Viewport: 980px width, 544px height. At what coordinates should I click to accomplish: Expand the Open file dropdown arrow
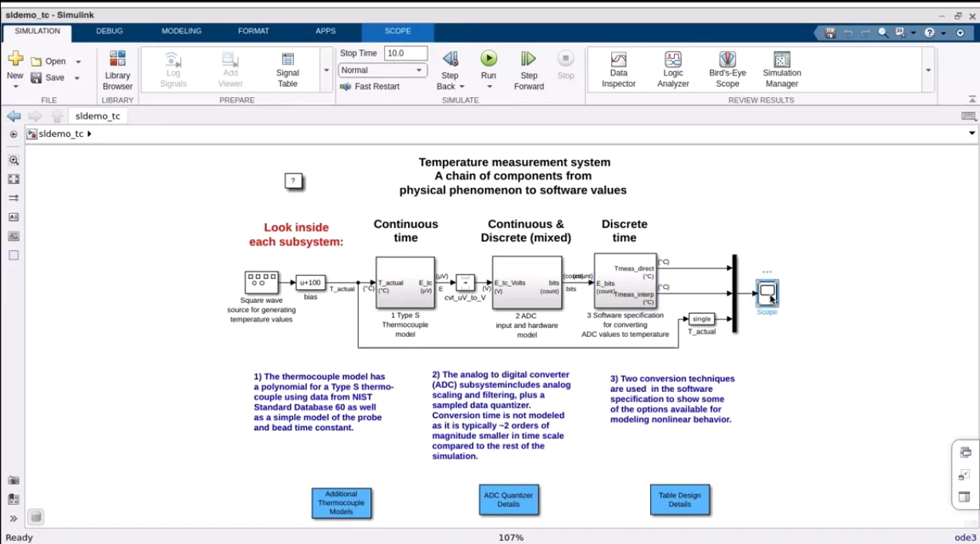[78, 61]
